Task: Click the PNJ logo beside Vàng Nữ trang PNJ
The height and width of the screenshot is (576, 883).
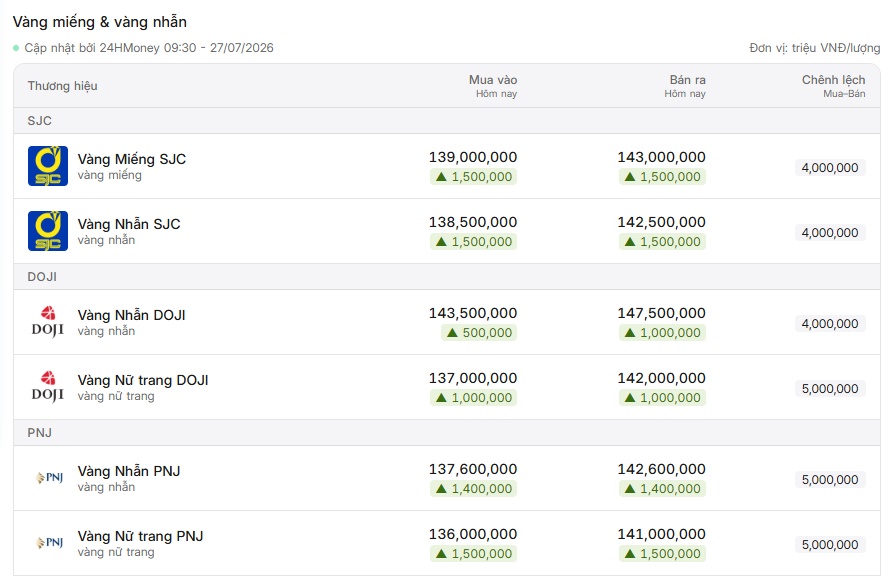Action: click(49, 543)
